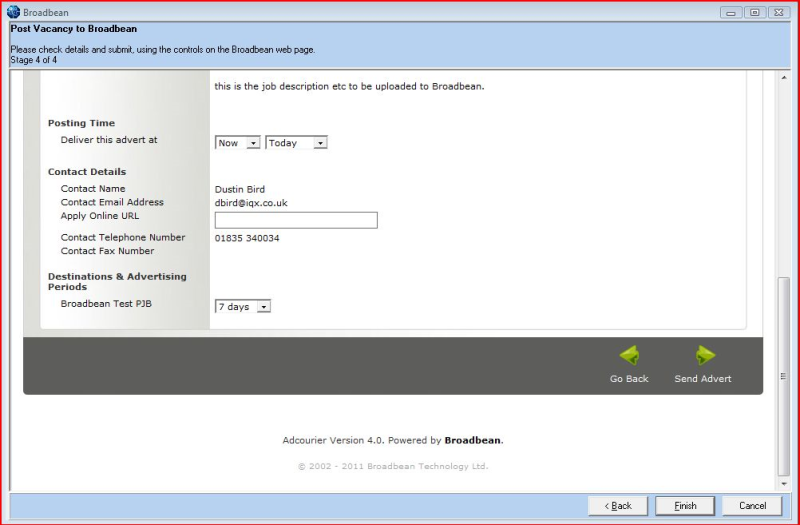This screenshot has width=800, height=525.
Task: Click the Back button in wizard footer
Action: [x=618, y=506]
